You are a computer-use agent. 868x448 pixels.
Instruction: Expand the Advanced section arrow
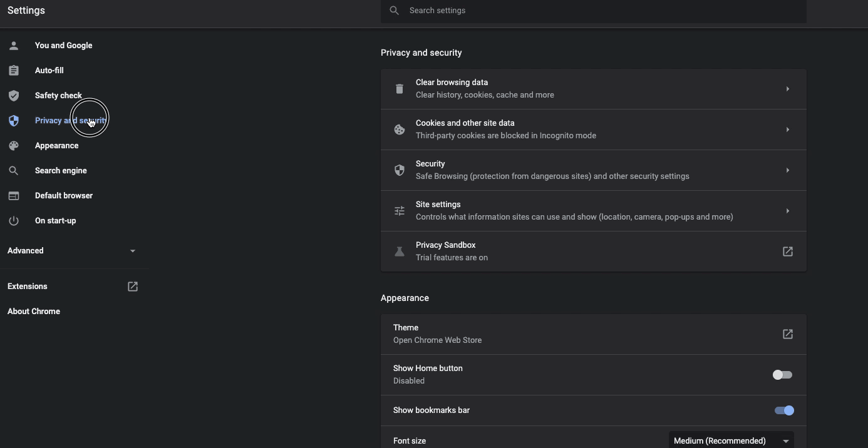[133, 251]
